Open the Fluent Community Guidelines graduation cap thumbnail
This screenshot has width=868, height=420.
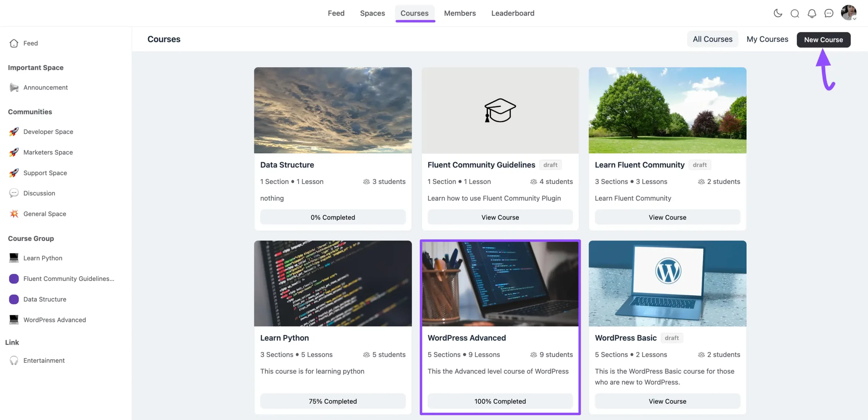(500, 110)
